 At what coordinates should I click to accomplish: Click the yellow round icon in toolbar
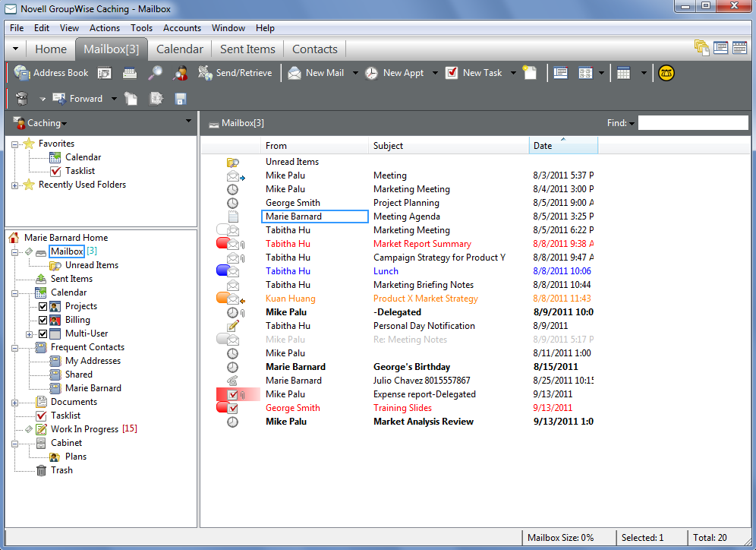[666, 73]
